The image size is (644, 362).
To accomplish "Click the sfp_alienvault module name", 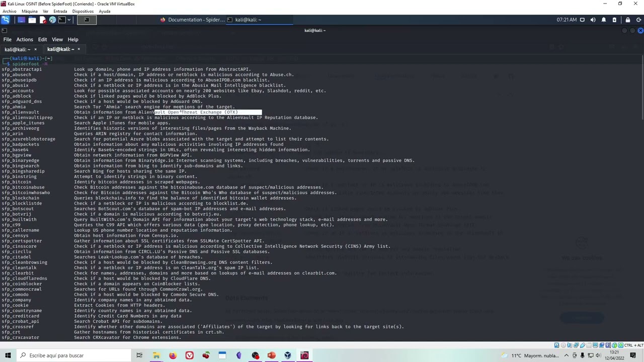I will (x=20, y=112).
